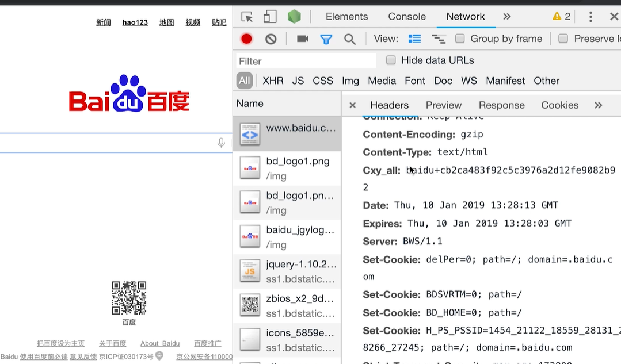Open the 贴吧 link

tap(219, 22)
